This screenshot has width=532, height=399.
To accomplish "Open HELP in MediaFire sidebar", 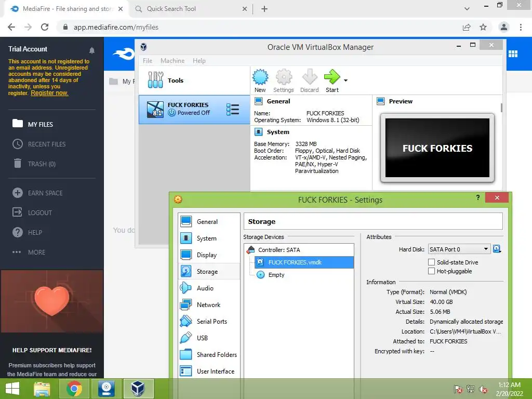I will pyautogui.click(x=27, y=232).
